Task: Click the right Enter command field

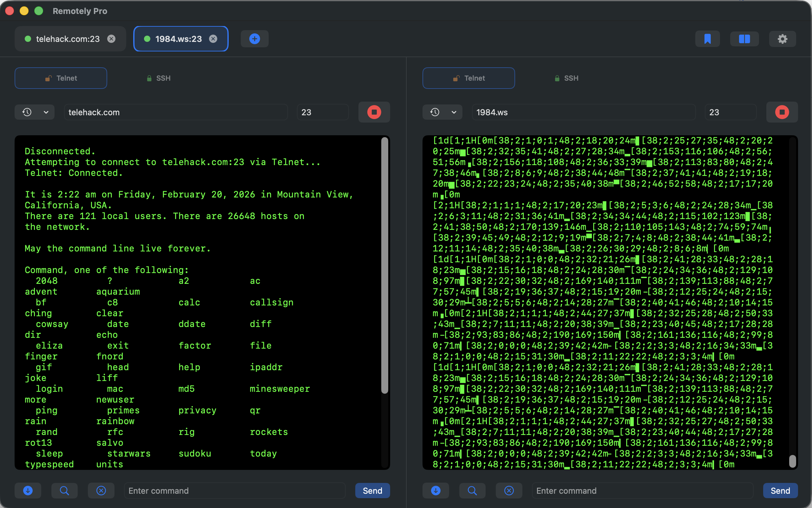Action: (642, 491)
